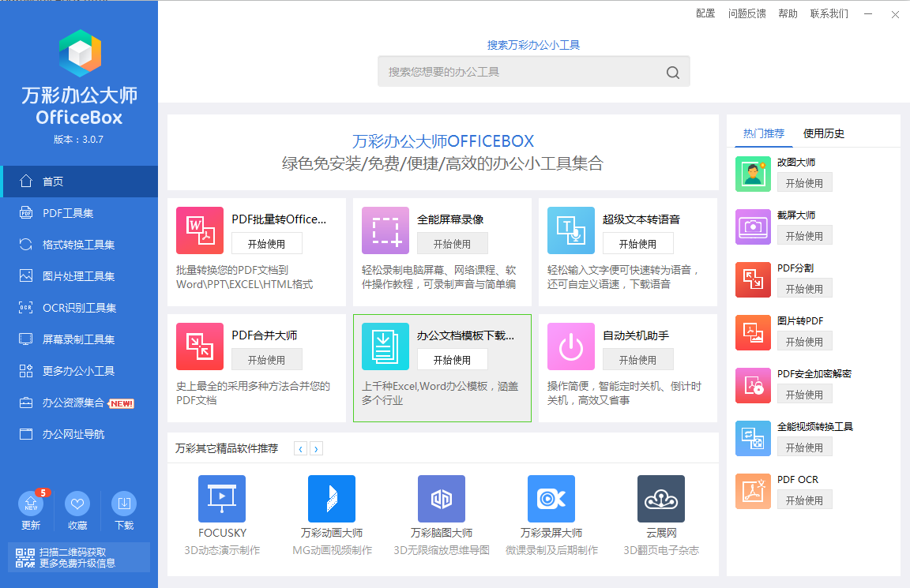
Task: Click 开始使用 under 超级文本转语音
Action: (x=637, y=244)
